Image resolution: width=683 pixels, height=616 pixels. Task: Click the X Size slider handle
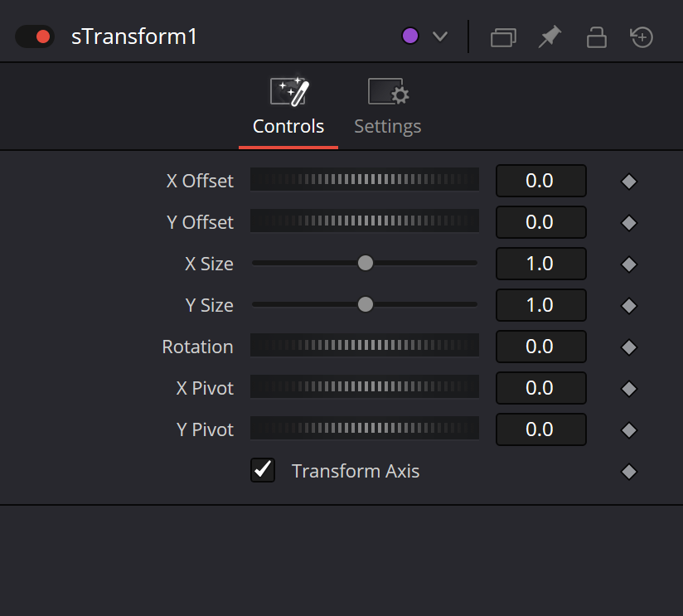point(366,263)
